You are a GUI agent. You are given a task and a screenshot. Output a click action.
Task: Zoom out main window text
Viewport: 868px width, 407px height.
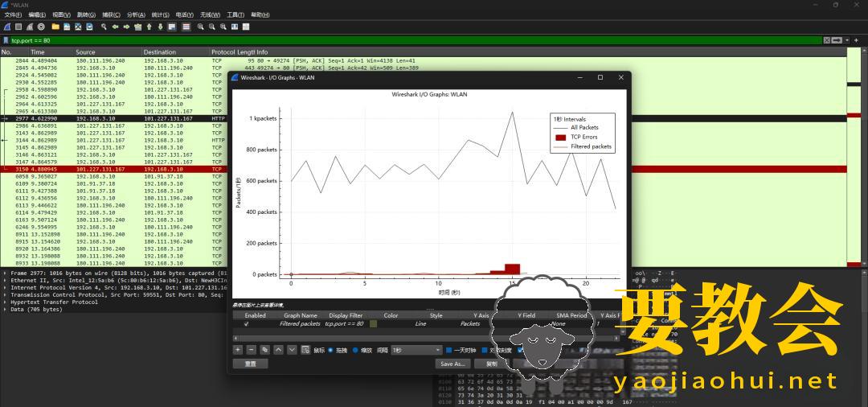coord(211,27)
